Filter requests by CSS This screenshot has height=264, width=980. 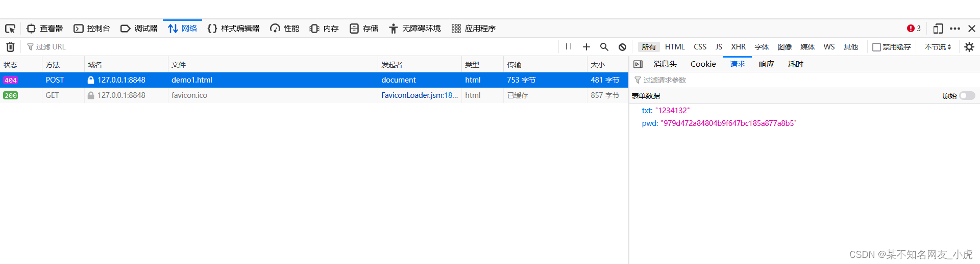point(700,47)
